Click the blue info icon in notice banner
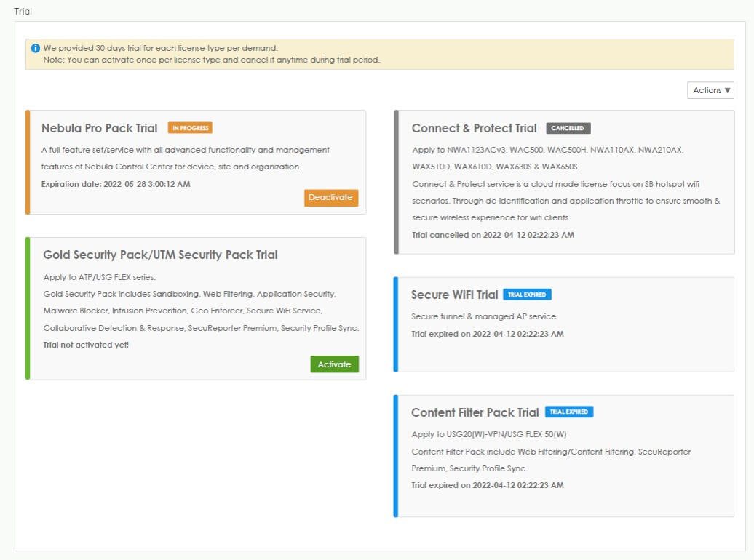The height and width of the screenshot is (560, 754). tap(36, 48)
